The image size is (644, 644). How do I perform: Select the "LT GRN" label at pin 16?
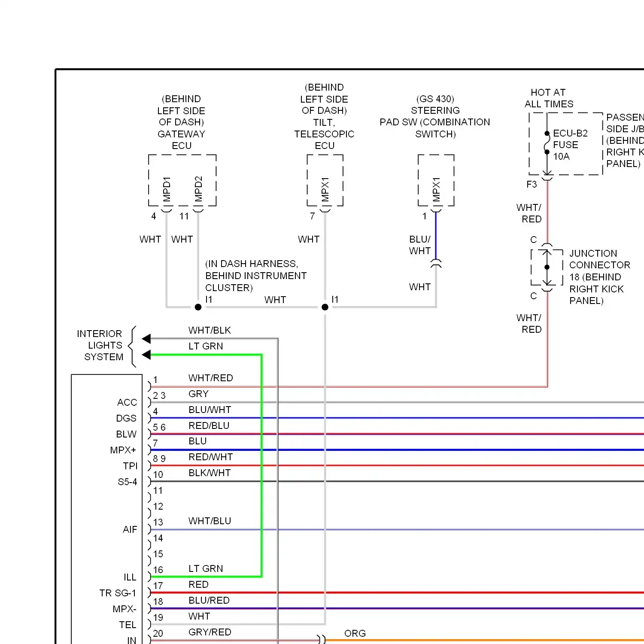click(206, 568)
